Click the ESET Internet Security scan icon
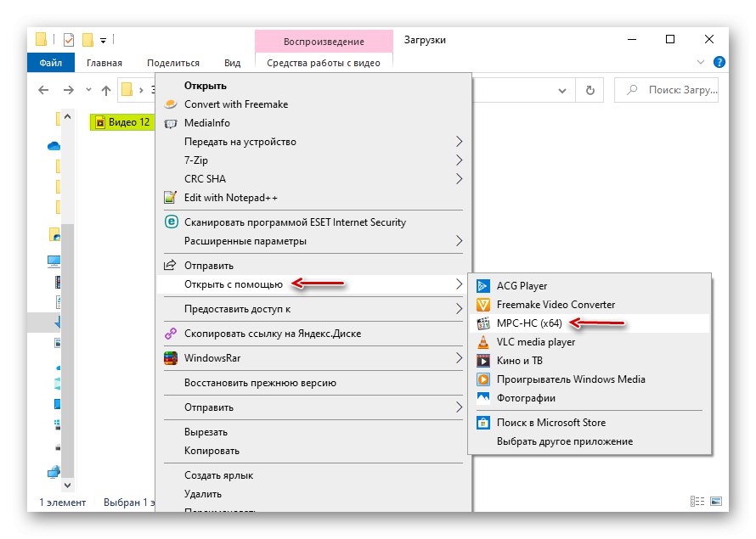Viewport: 756px width, 539px height. (170, 222)
